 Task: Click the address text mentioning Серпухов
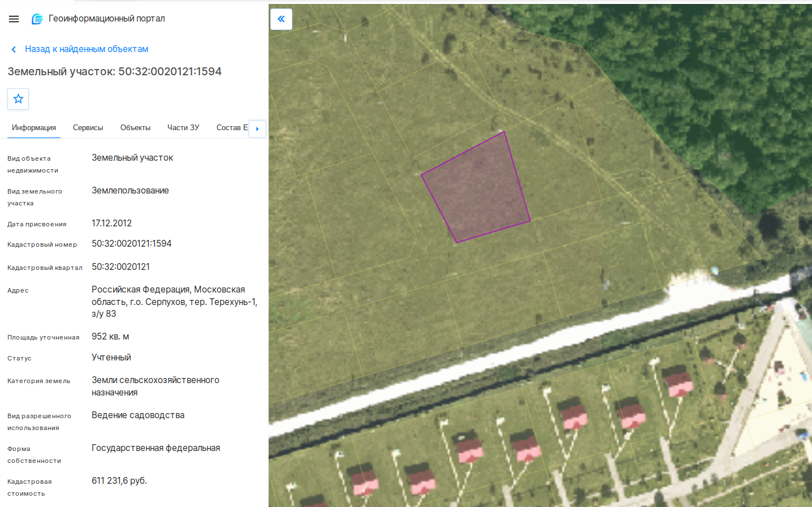point(175,302)
